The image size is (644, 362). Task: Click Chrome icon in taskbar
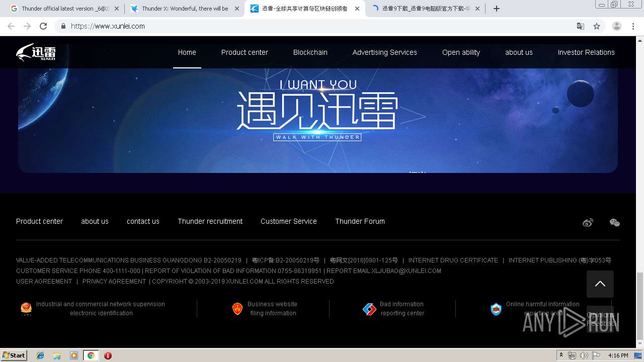[x=91, y=355]
